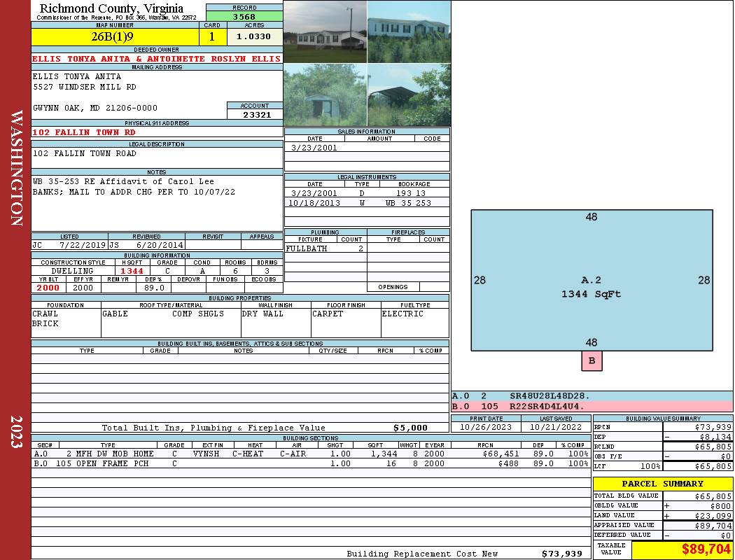Select the green record number 3568
Image resolution: width=735 pixels, height=560 pixels.
coord(244,17)
